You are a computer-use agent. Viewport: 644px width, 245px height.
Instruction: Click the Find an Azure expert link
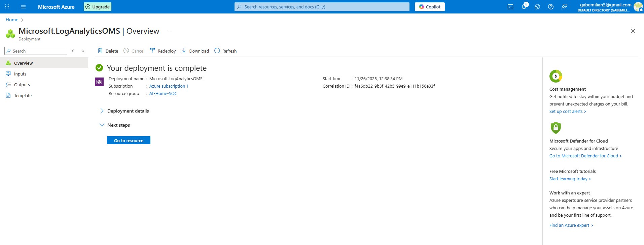(571, 225)
